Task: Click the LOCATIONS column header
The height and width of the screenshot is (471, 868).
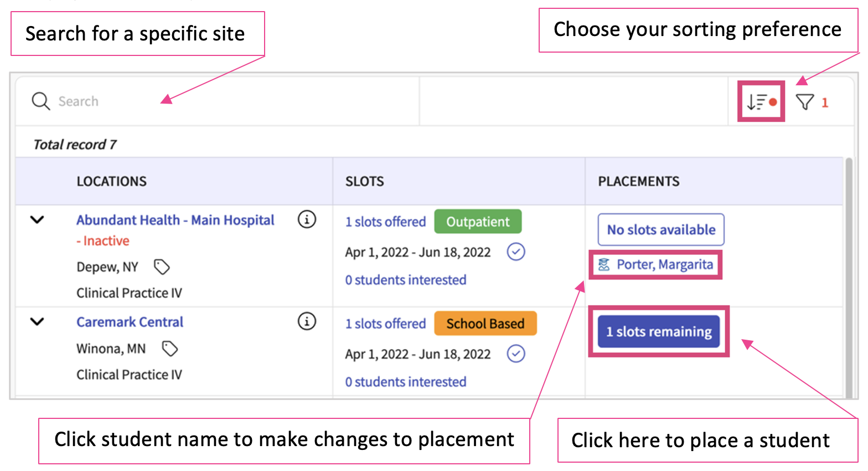Action: coord(111,182)
